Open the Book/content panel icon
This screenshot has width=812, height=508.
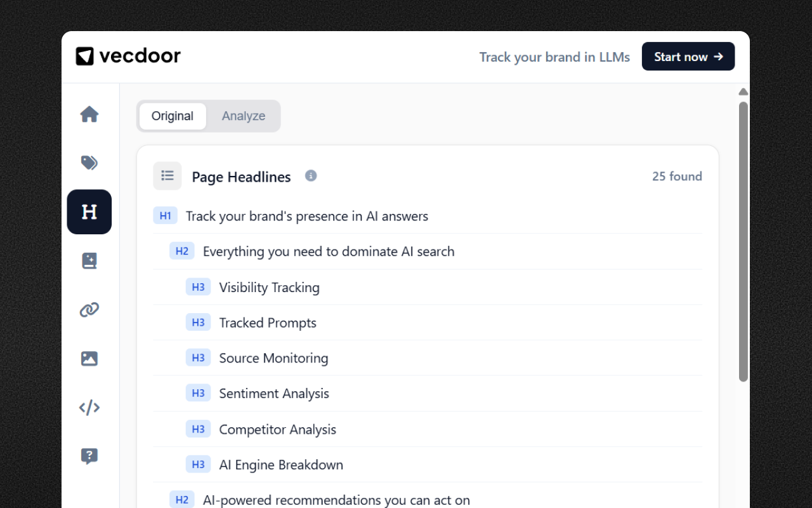(x=89, y=260)
